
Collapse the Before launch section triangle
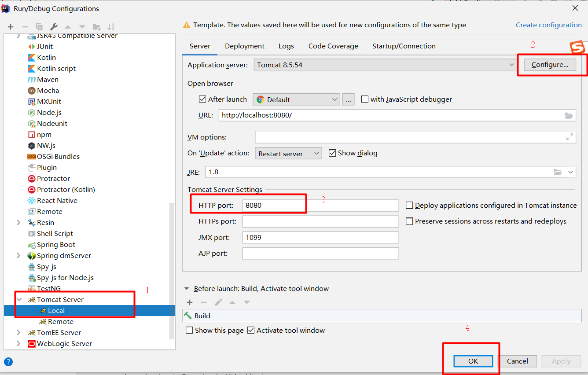click(187, 289)
